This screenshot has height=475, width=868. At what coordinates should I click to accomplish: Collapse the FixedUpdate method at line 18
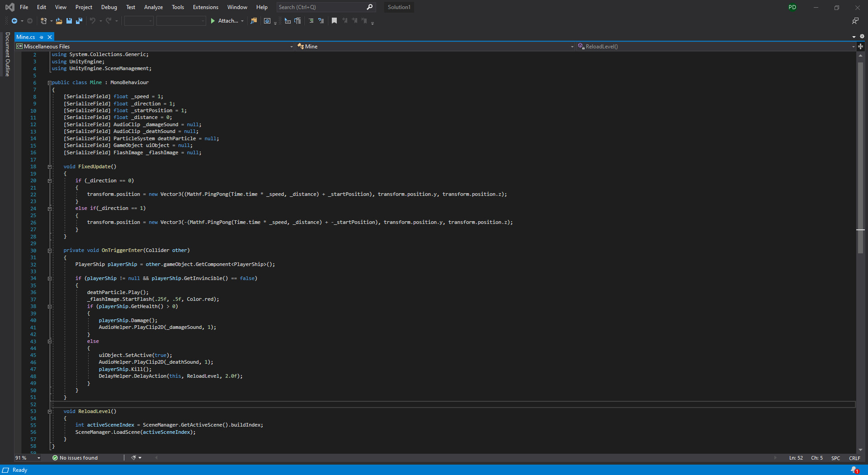[x=50, y=167]
